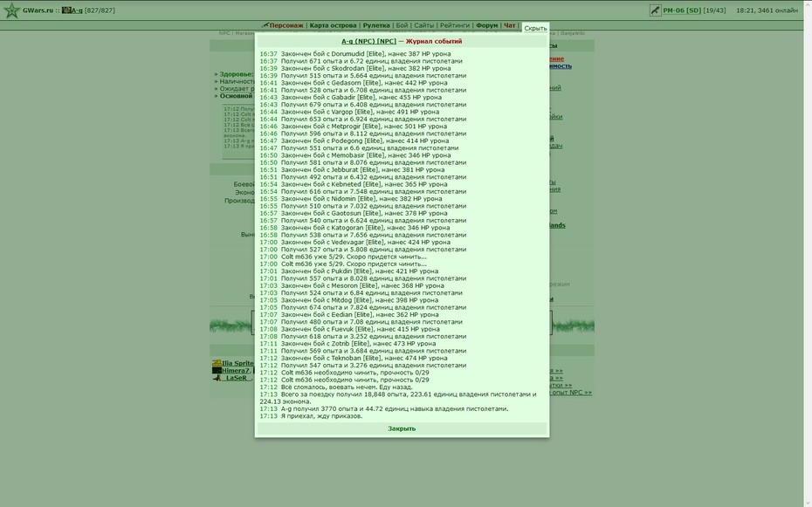The image size is (812, 507).
Task: Click the log line 'Закончен бой с Podegong [Elite]'
Action: pyautogui.click(x=354, y=140)
